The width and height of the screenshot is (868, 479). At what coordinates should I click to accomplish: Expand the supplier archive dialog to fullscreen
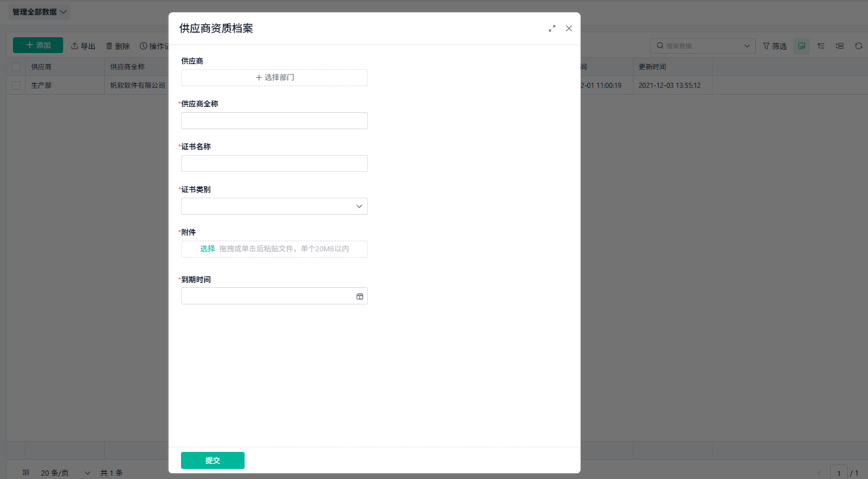552,28
